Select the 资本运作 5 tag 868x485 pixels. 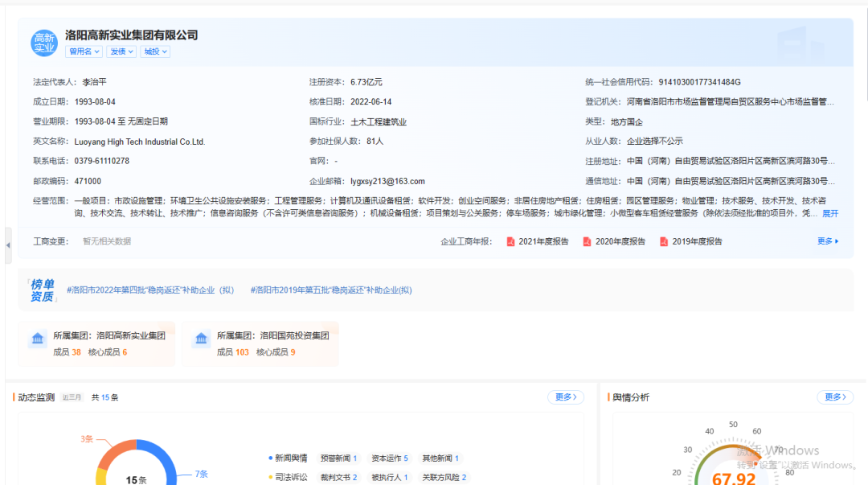coord(389,458)
